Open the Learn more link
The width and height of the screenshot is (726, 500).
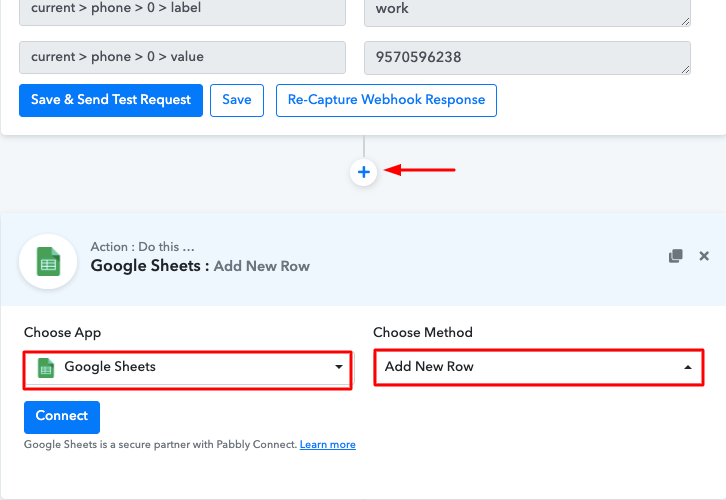[x=327, y=444]
